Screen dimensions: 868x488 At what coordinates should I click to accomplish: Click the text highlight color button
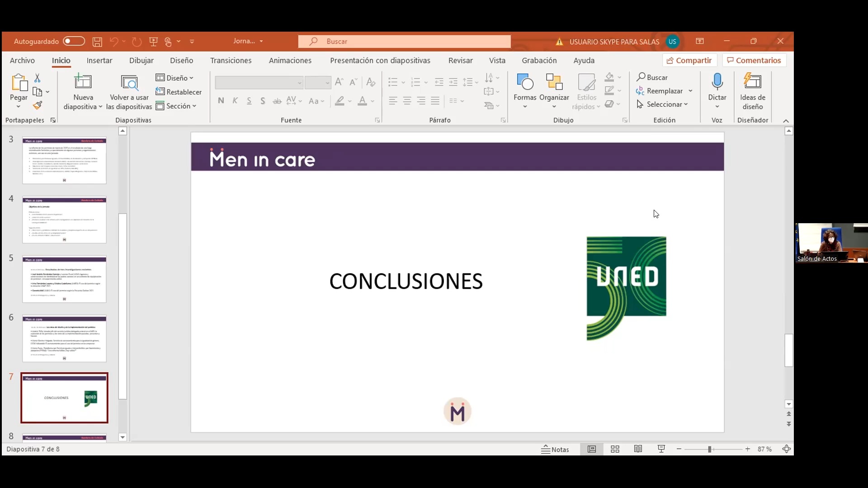[x=340, y=101]
